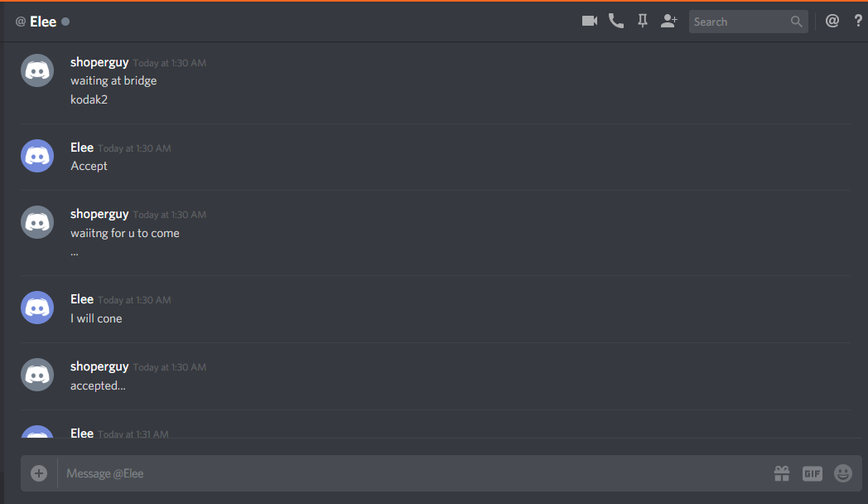
Task: Focus the Message @Elee text box
Action: [x=415, y=473]
